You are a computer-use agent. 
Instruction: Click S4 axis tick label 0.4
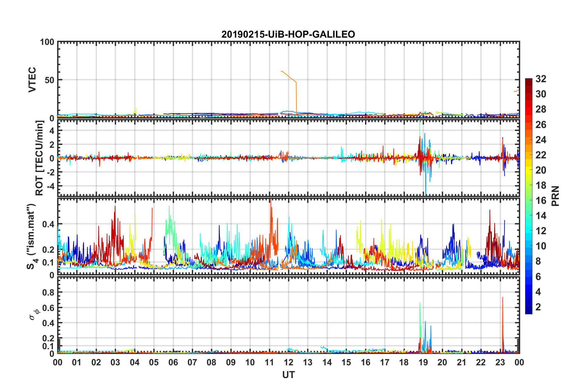click(48, 225)
